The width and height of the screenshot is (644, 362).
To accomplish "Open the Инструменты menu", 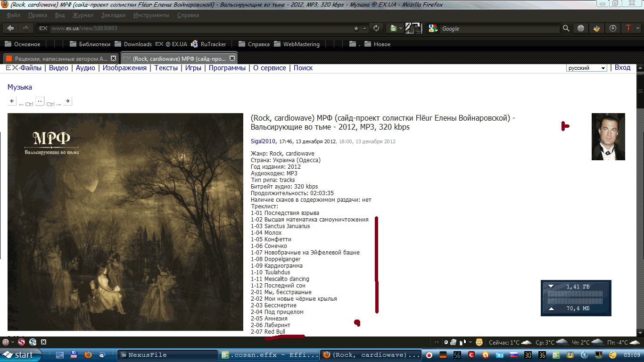I will click(151, 15).
